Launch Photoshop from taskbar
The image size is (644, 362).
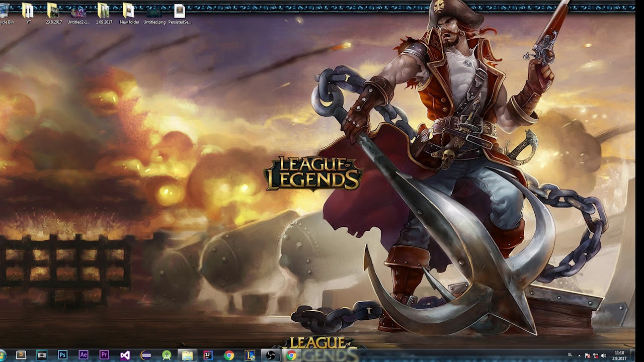[63, 355]
